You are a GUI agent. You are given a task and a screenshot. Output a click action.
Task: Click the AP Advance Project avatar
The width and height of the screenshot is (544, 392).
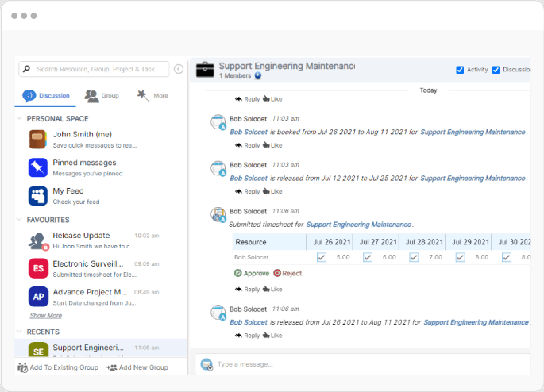(x=38, y=297)
